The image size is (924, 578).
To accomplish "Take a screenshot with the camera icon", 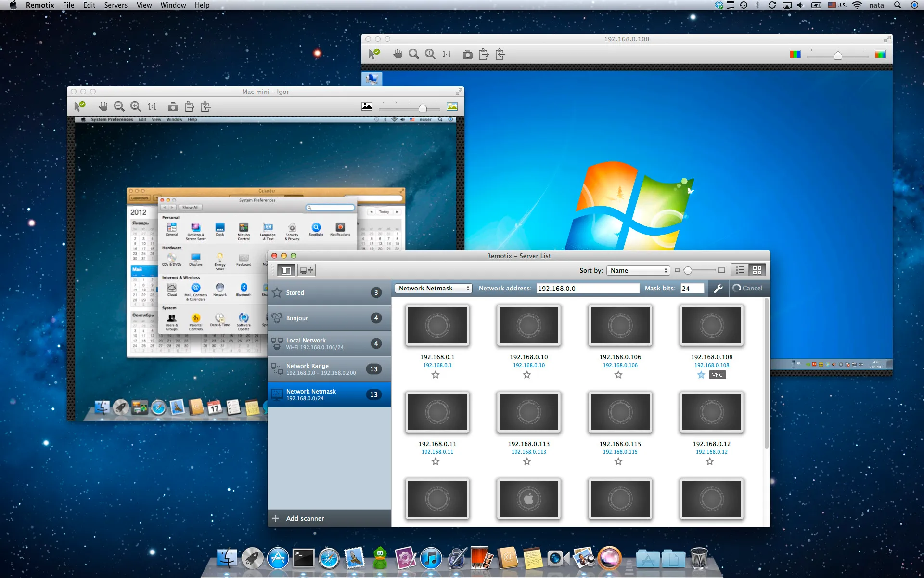I will coord(467,54).
